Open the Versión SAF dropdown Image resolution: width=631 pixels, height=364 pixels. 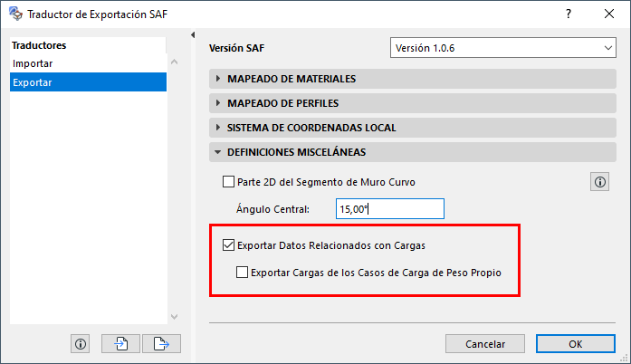point(502,48)
